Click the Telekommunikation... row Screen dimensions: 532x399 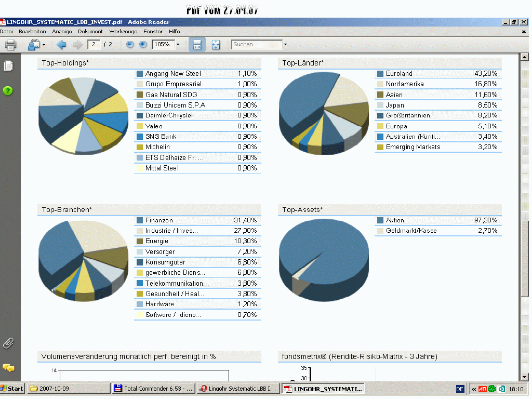point(197,283)
